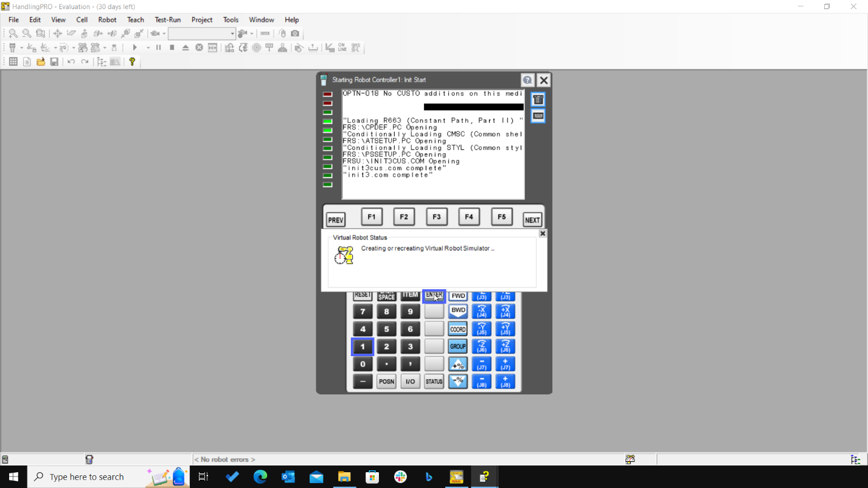Click the open folder icon in toolbar
The width and height of the screenshot is (868, 488).
[41, 62]
